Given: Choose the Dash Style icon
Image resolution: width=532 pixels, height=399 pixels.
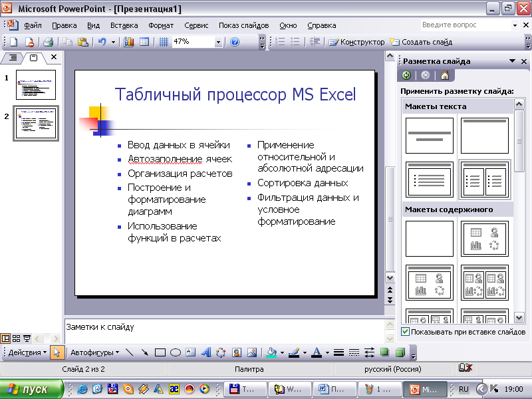Looking at the screenshot, I should pyautogui.click(x=354, y=352).
